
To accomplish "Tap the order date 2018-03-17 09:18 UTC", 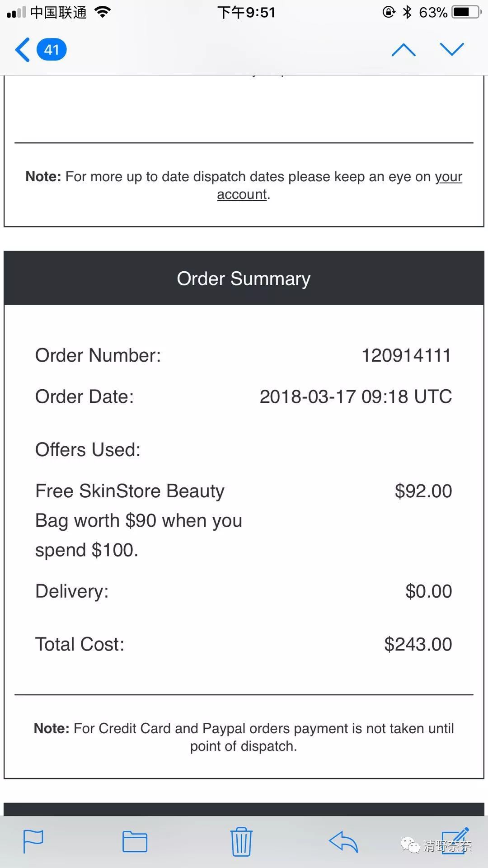I will (x=356, y=396).
